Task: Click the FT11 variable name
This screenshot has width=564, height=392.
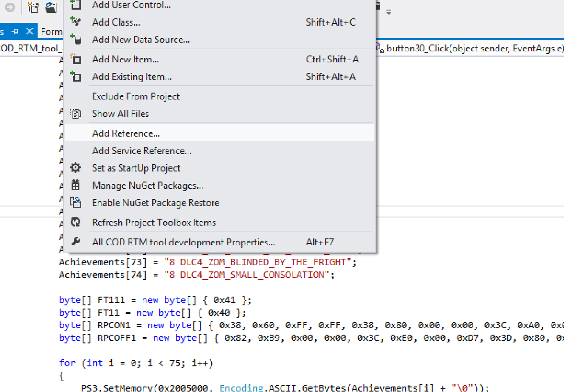Action: [x=109, y=313]
